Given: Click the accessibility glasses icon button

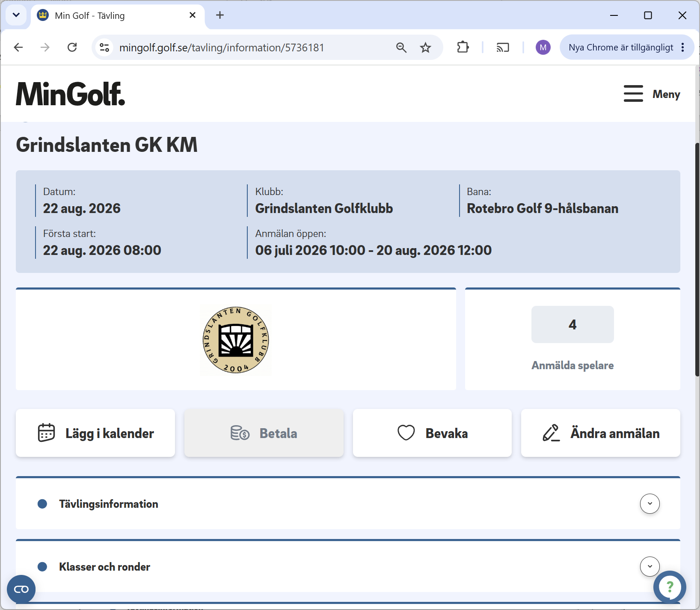Looking at the screenshot, I should click(x=21, y=589).
